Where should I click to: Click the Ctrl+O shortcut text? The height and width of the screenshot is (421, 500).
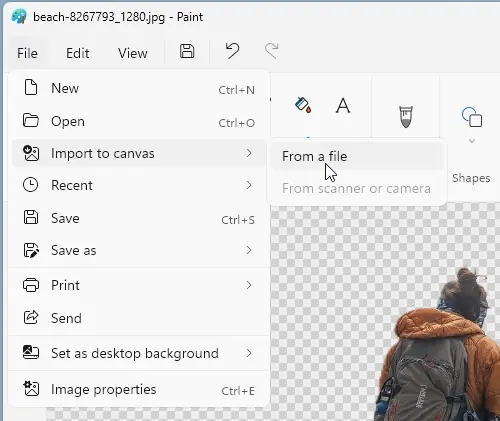[237, 123]
